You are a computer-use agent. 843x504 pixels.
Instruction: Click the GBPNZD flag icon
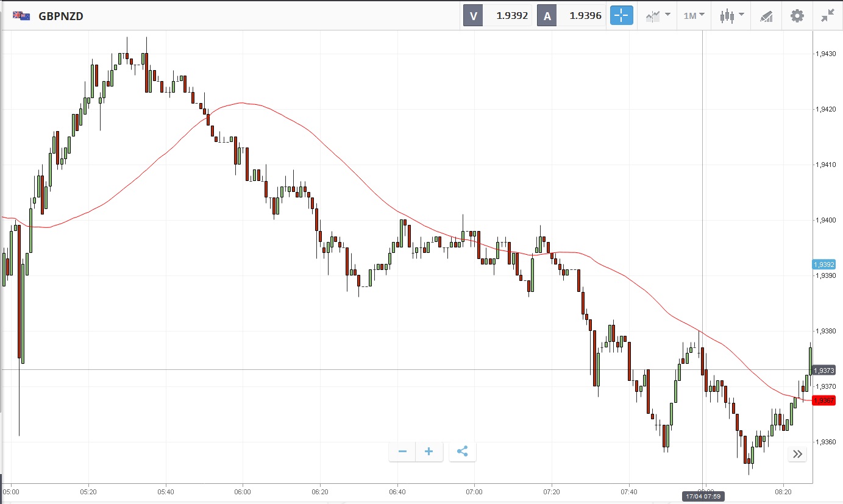coord(22,16)
